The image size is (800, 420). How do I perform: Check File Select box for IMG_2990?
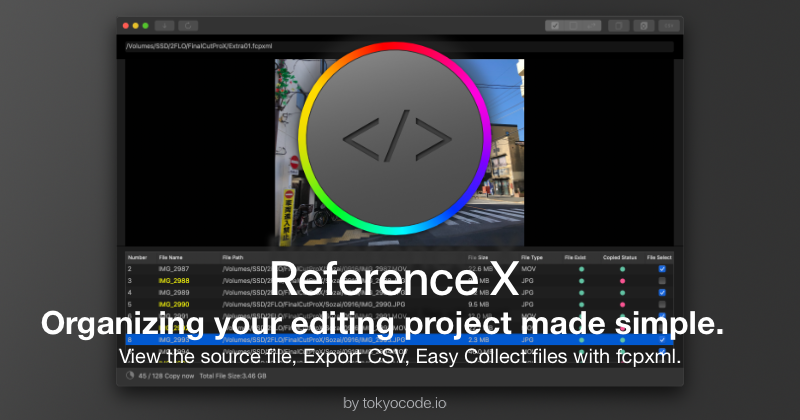662,304
